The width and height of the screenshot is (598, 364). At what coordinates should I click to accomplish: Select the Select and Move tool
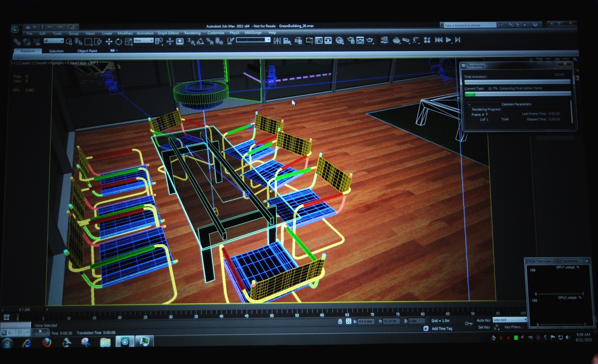click(x=110, y=41)
